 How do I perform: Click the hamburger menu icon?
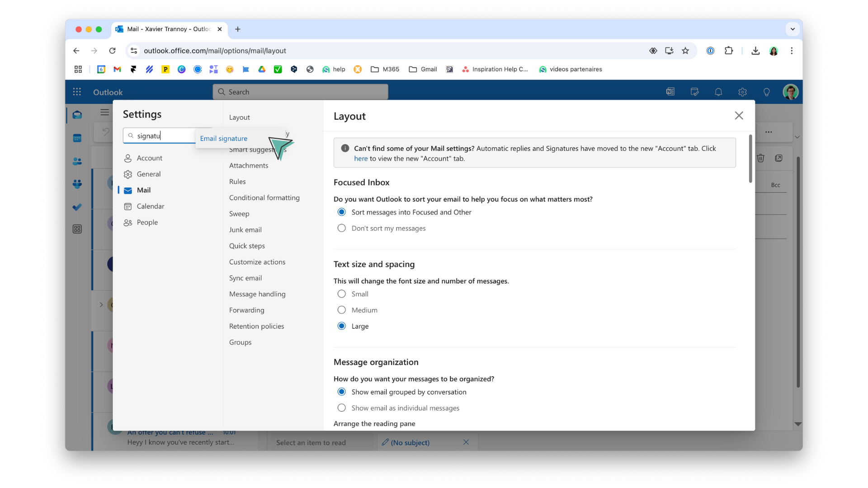coord(104,113)
